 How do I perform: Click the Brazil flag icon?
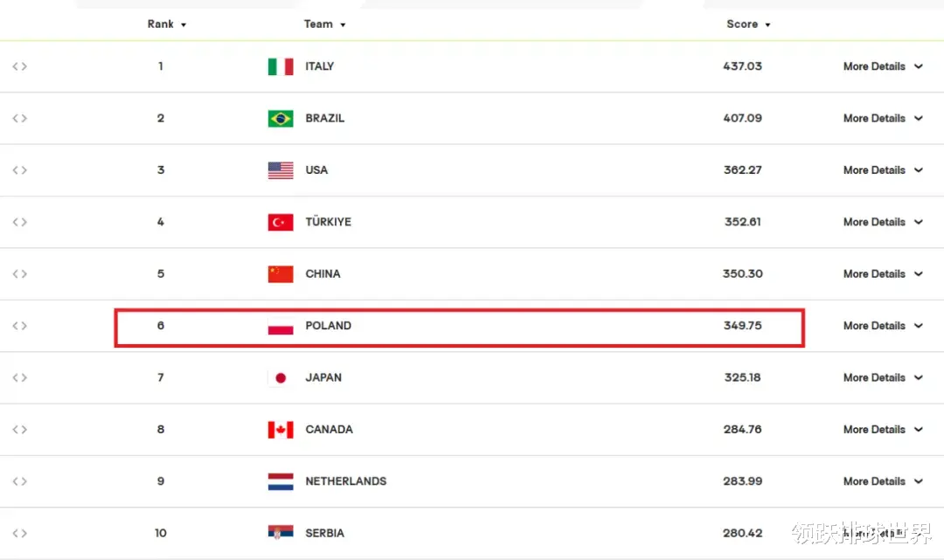(281, 119)
